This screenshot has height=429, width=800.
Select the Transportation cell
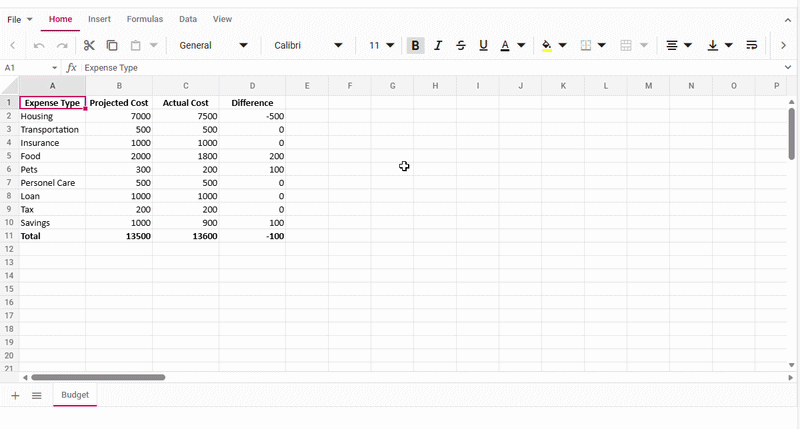point(52,130)
